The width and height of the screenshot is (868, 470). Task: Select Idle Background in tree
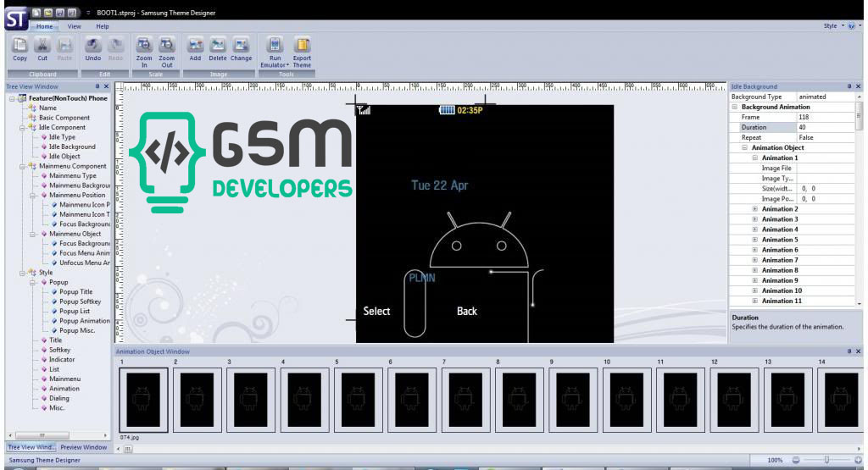click(72, 147)
